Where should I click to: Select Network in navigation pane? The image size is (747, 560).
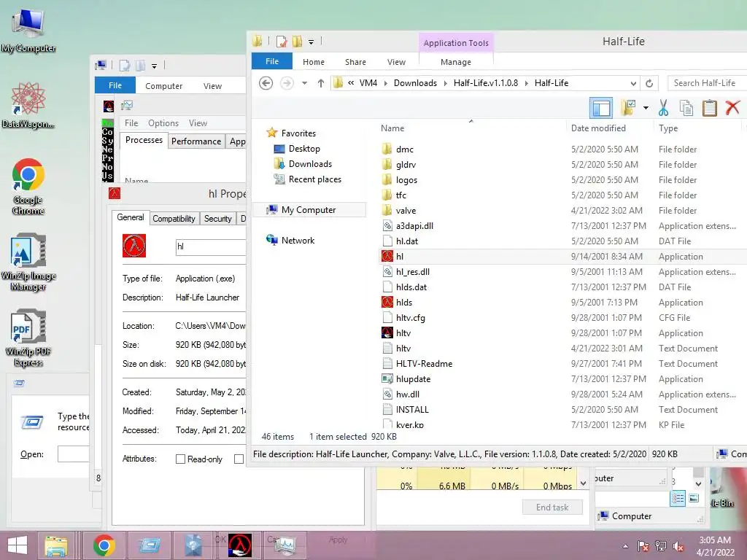point(298,241)
